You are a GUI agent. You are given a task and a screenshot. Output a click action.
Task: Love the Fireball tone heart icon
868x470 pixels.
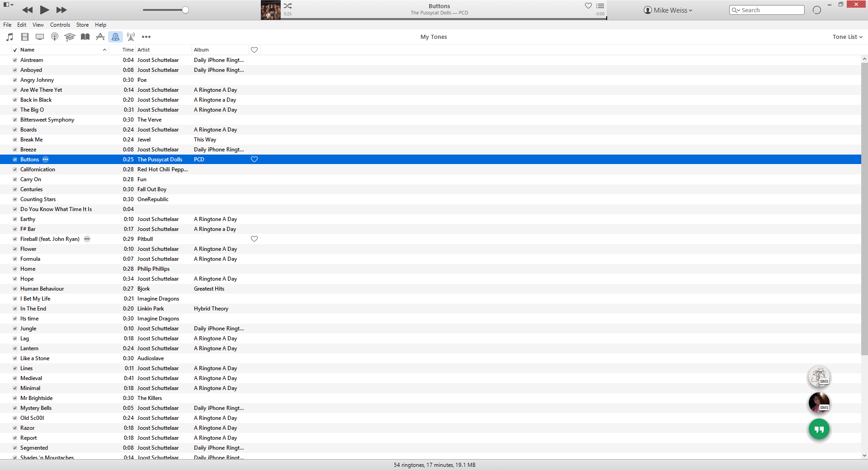[254, 239]
